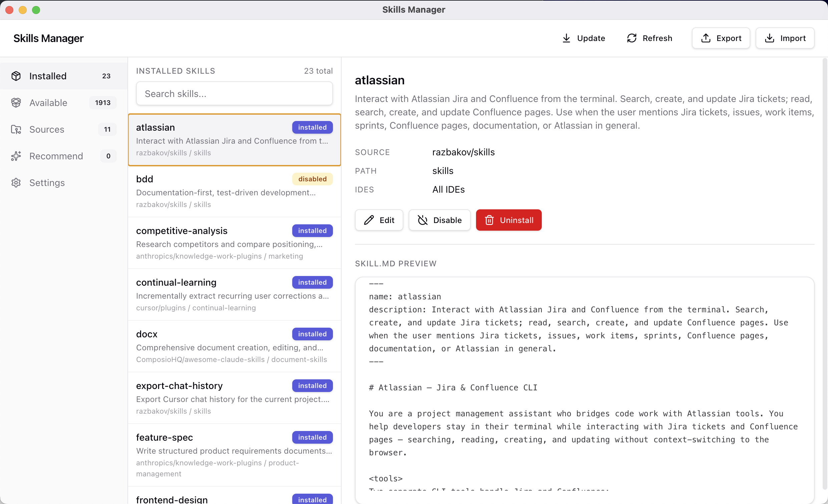Click the Sources folder icon in sidebar
Screen dimensions: 828x504
(x=16, y=129)
